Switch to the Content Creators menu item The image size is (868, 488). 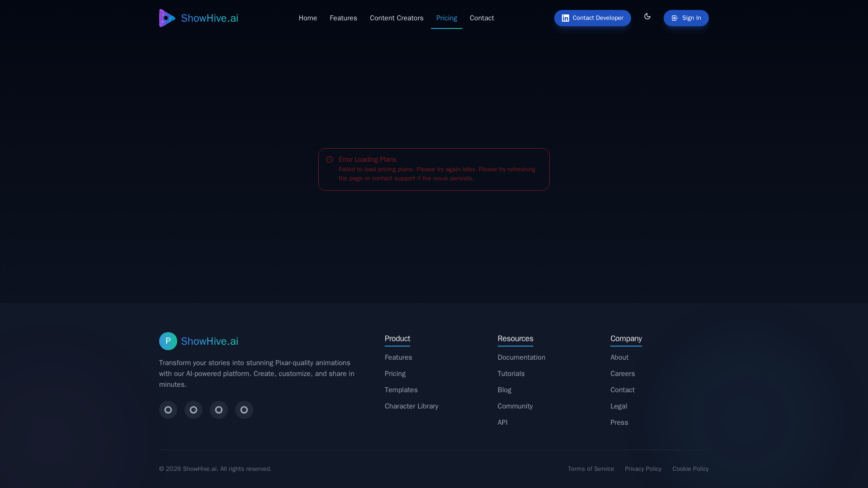[x=396, y=18]
